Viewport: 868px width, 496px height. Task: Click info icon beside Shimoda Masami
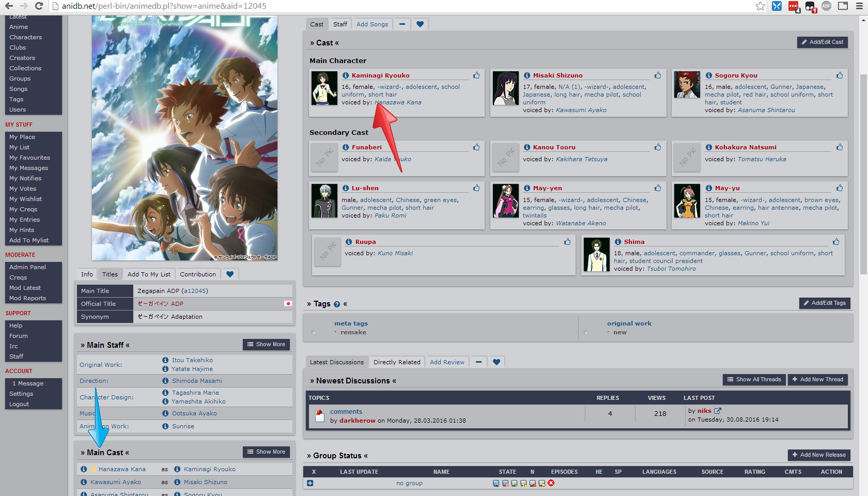165,381
